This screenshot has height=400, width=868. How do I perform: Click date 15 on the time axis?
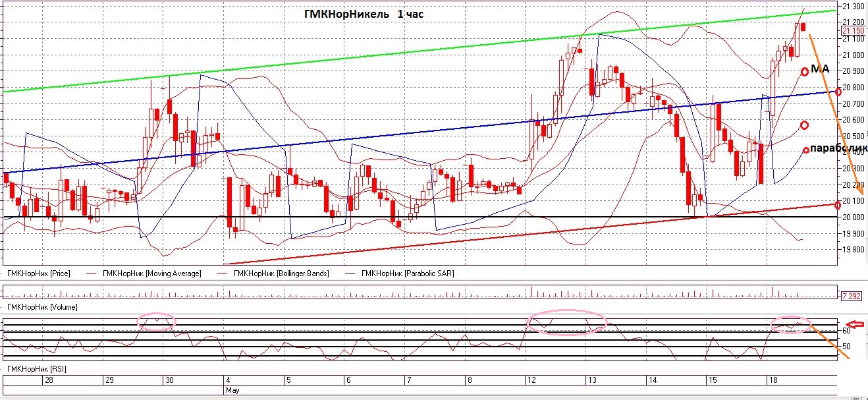[x=712, y=381]
